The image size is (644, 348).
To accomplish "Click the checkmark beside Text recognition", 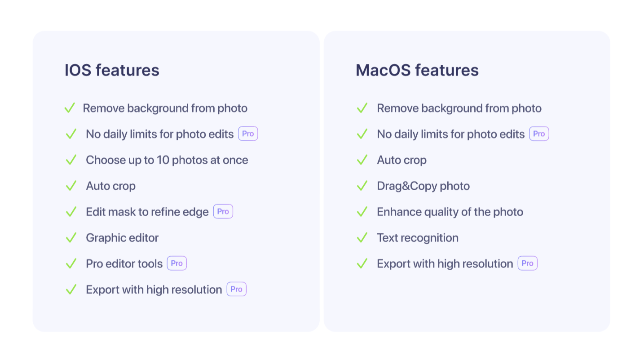I will pyautogui.click(x=362, y=238).
